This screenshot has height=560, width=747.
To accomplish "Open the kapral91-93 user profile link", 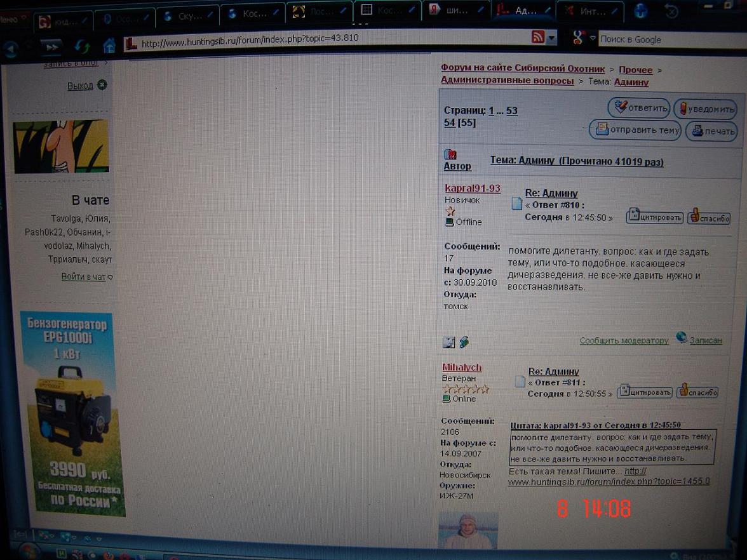I will pyautogui.click(x=472, y=189).
